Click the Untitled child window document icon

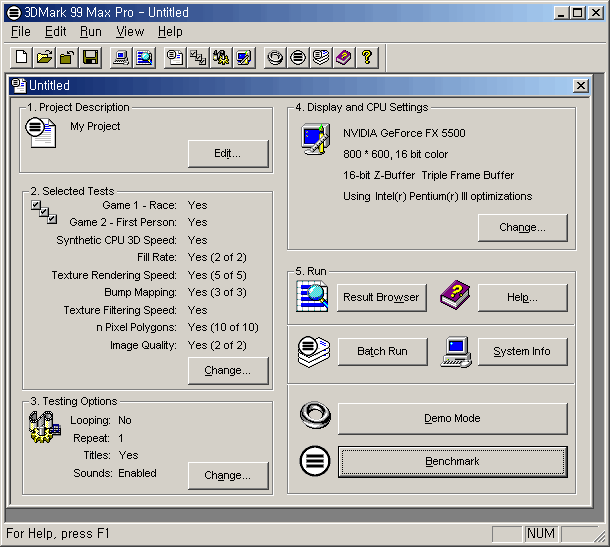(x=19, y=86)
